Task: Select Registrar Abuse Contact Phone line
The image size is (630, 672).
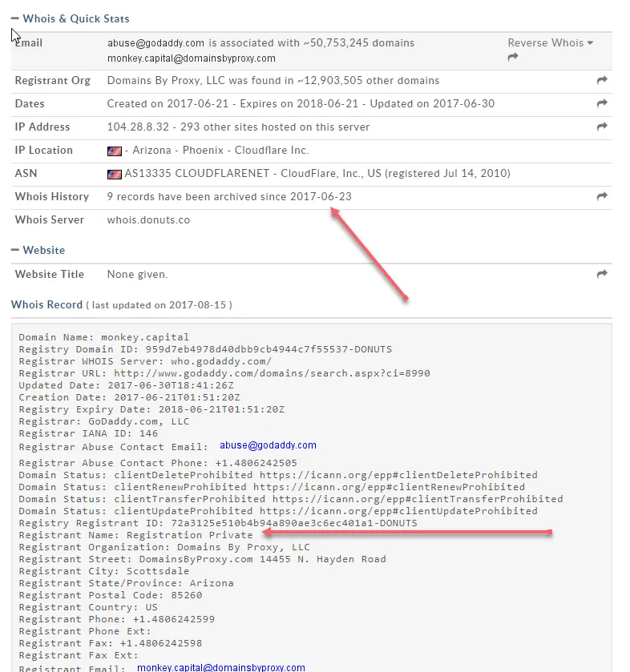Action: point(158,463)
